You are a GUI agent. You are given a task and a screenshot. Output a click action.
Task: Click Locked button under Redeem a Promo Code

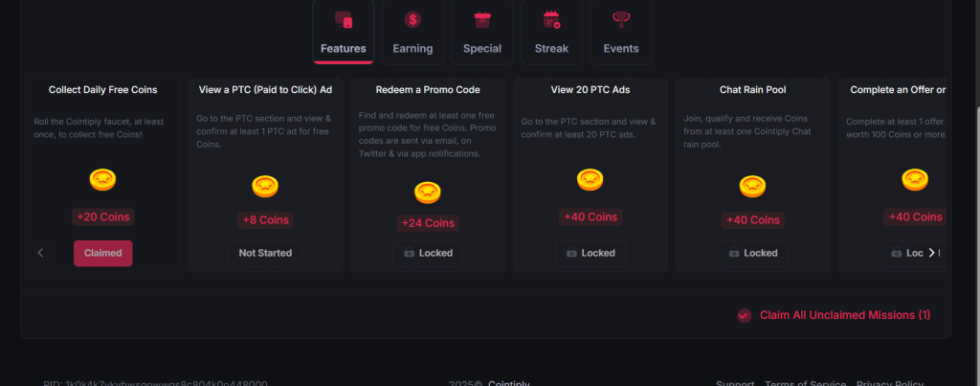click(428, 253)
